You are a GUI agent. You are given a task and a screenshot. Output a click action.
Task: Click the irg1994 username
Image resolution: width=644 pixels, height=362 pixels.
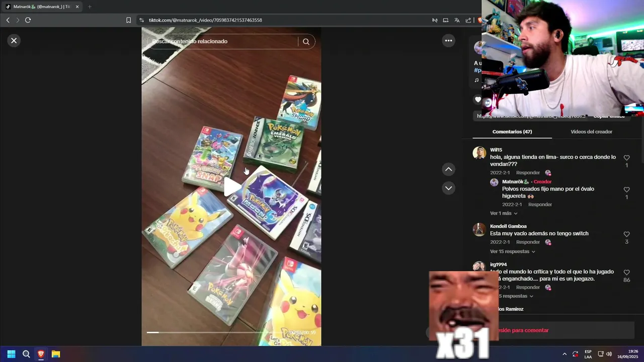(x=498, y=264)
